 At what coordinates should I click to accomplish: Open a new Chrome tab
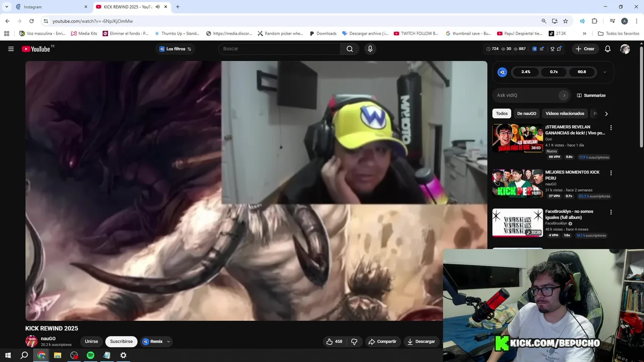[178, 7]
